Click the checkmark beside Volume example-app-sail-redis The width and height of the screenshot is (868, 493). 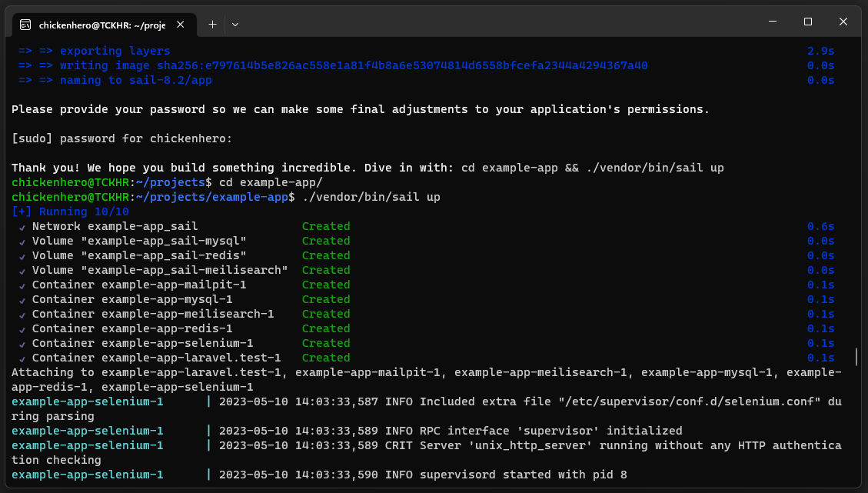click(x=22, y=255)
